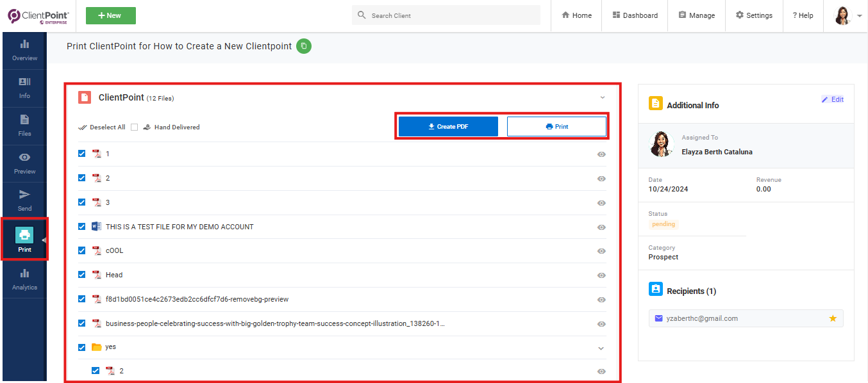Image resolution: width=868 pixels, height=383 pixels.
Task: Click the gold star on recipient row
Action: [x=833, y=318]
